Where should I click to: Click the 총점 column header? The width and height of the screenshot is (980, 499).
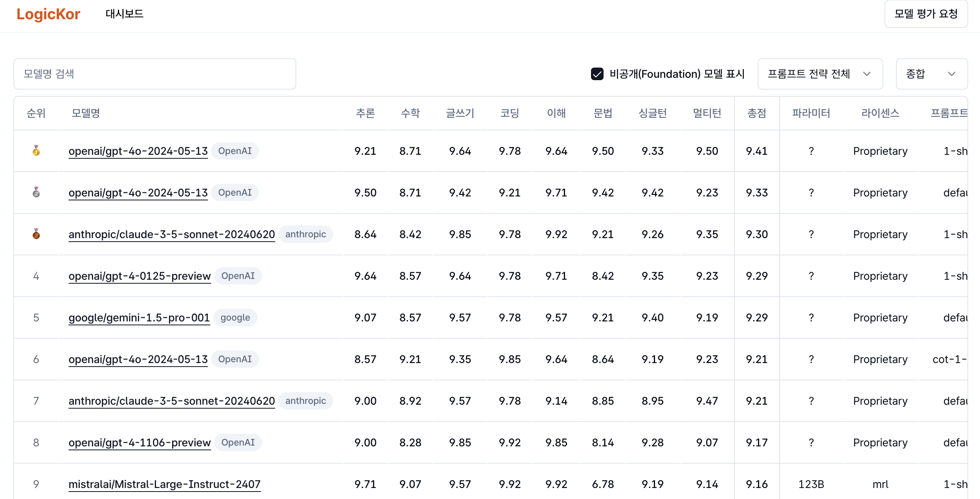(756, 113)
